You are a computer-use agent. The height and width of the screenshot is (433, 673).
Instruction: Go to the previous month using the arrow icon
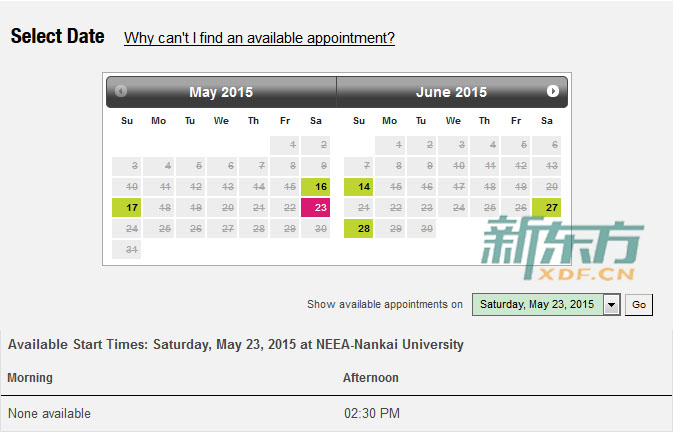click(x=121, y=91)
